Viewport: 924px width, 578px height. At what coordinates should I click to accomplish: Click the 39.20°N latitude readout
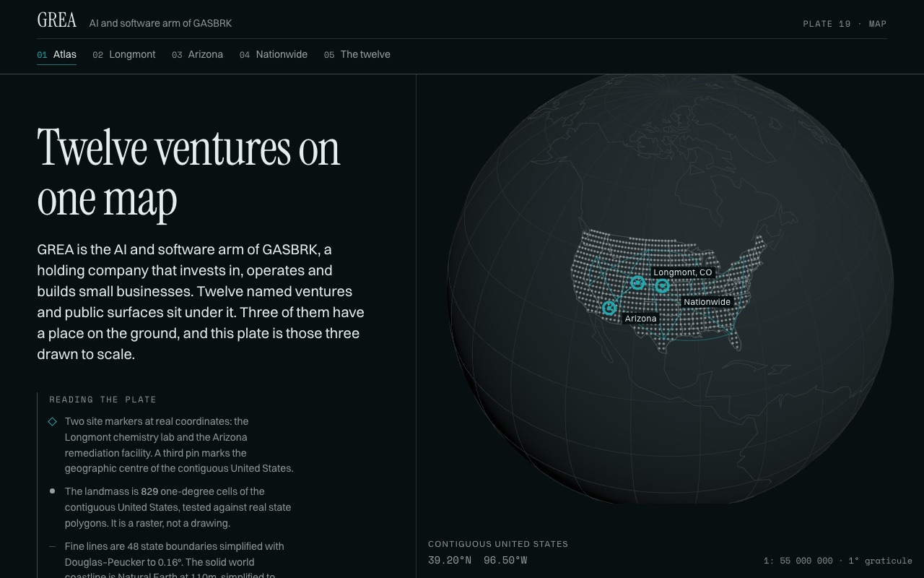pyautogui.click(x=450, y=560)
